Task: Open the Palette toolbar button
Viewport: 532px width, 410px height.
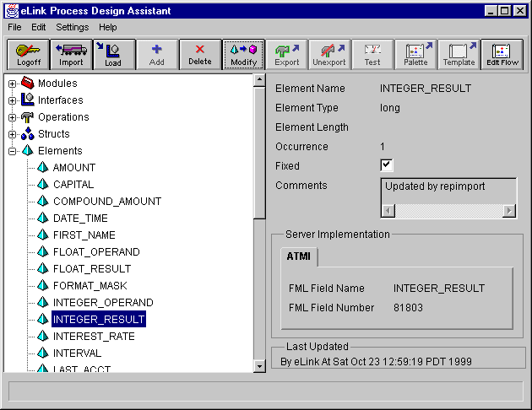Action: (415, 55)
